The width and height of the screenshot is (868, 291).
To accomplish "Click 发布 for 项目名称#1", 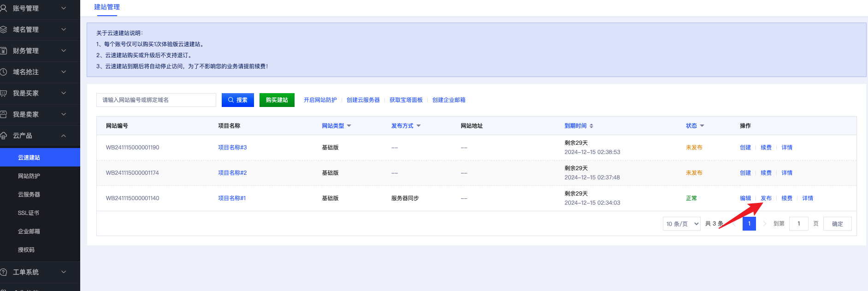I will pos(766,198).
